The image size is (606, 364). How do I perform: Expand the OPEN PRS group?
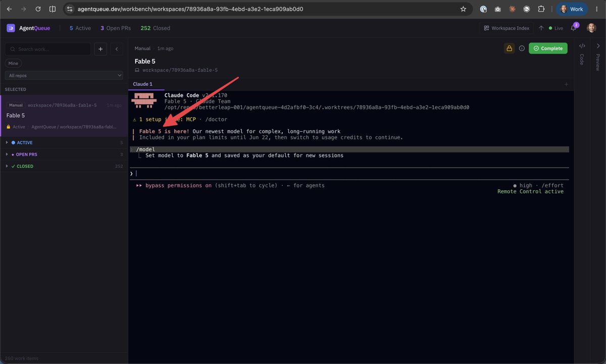click(64, 154)
